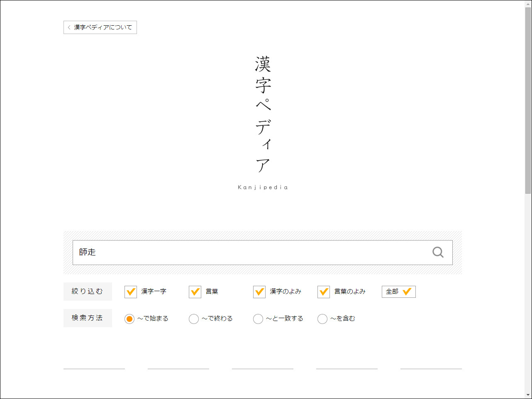
Task: Disable the 漢字のよみ checkbox
Action: point(259,292)
